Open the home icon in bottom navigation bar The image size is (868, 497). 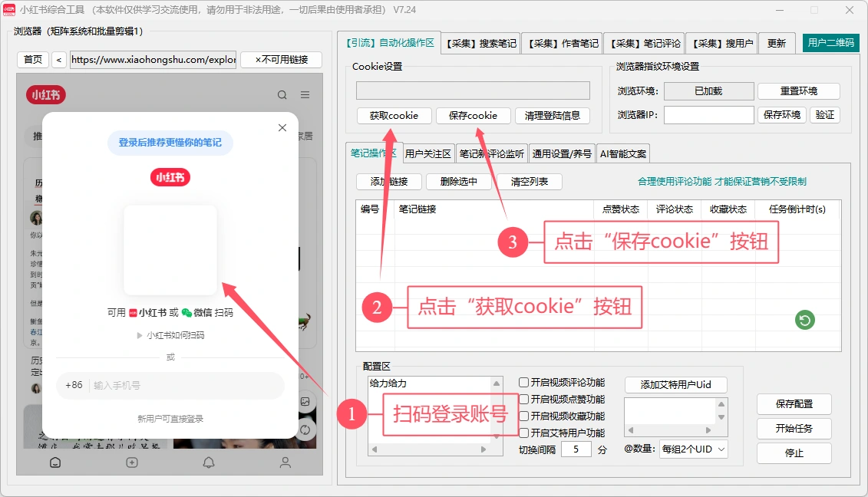click(55, 462)
